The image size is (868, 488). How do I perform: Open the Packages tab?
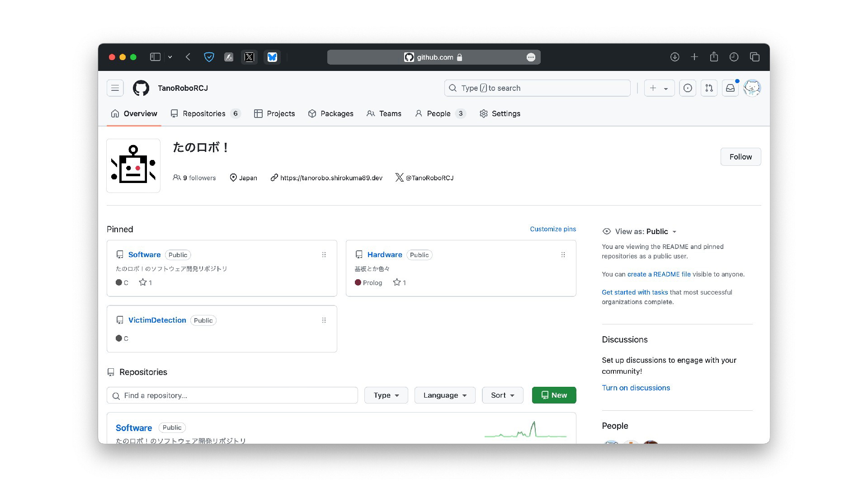point(331,113)
